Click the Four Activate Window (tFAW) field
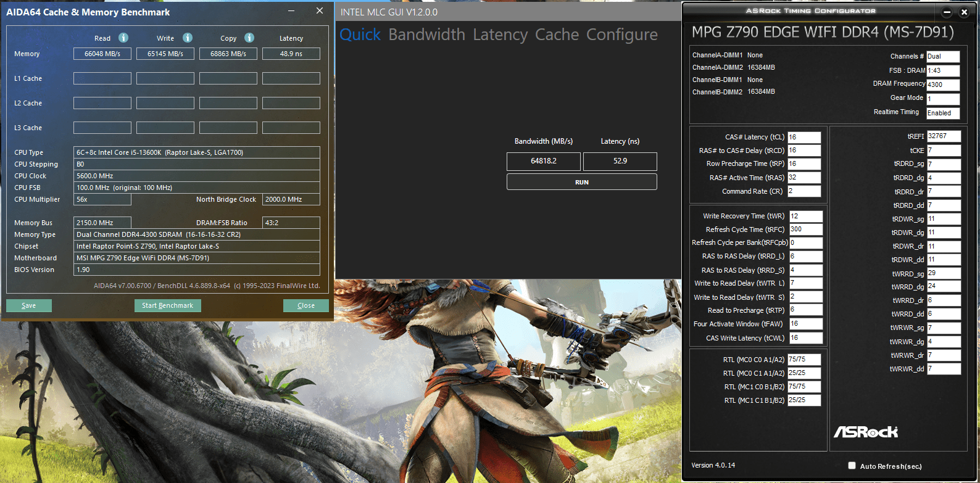Image resolution: width=980 pixels, height=483 pixels. (x=806, y=323)
